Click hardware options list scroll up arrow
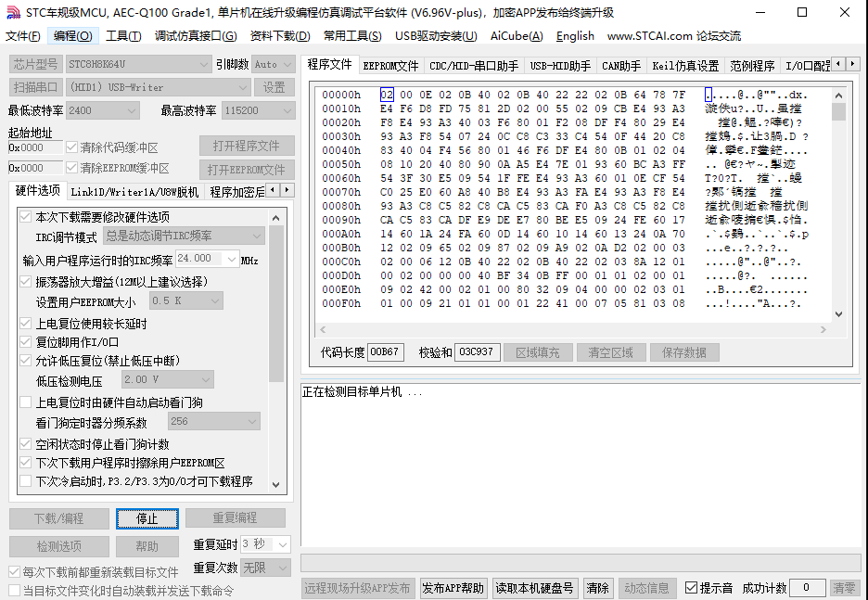868x600 pixels. coord(276,218)
